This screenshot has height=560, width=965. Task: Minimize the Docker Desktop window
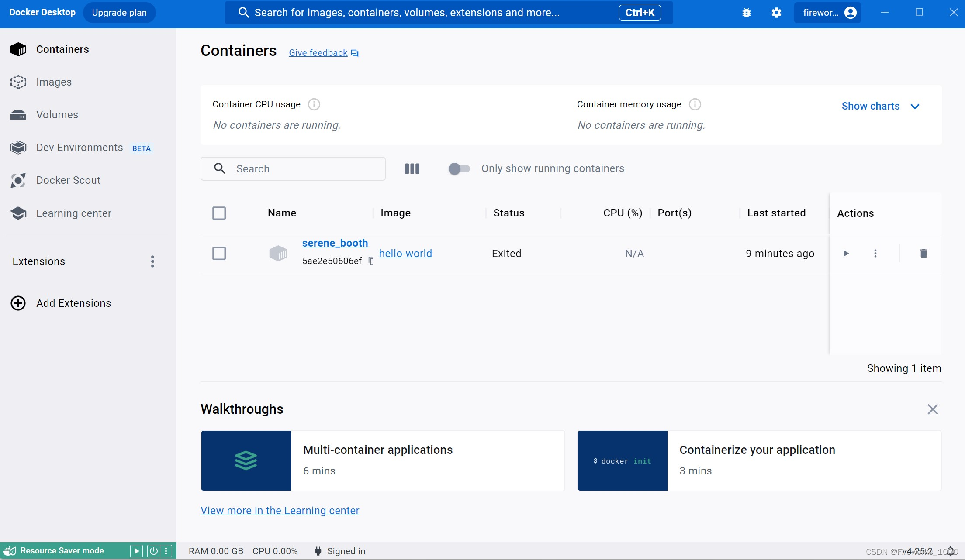coord(885,12)
